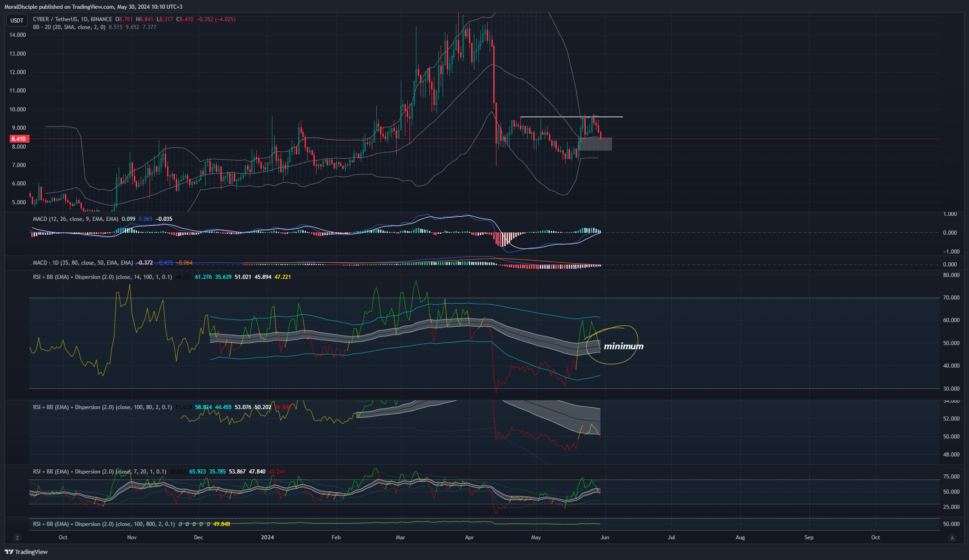This screenshot has width=969, height=560.
Task: Click the 5.000 price axis label
Action: tap(19, 202)
